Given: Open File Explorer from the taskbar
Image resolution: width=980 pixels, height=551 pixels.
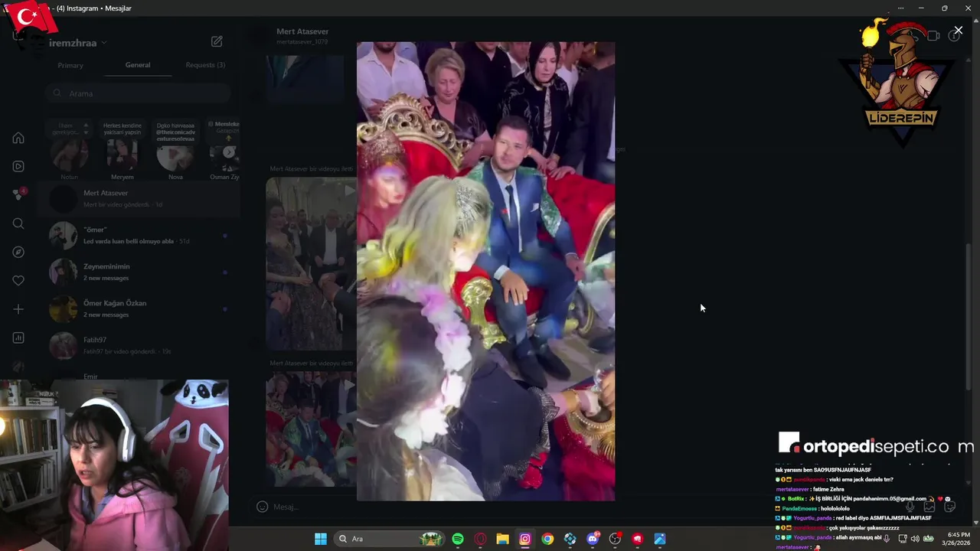Looking at the screenshot, I should 502,539.
